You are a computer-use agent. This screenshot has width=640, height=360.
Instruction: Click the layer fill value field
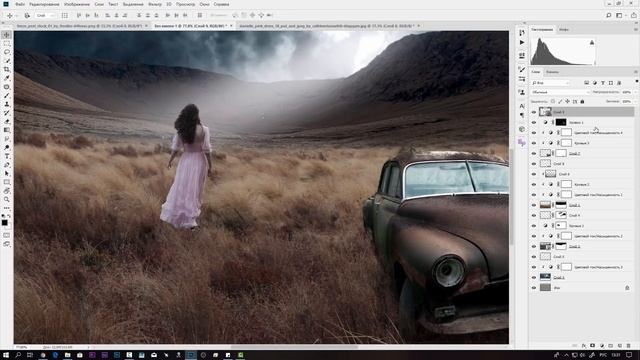point(627,101)
